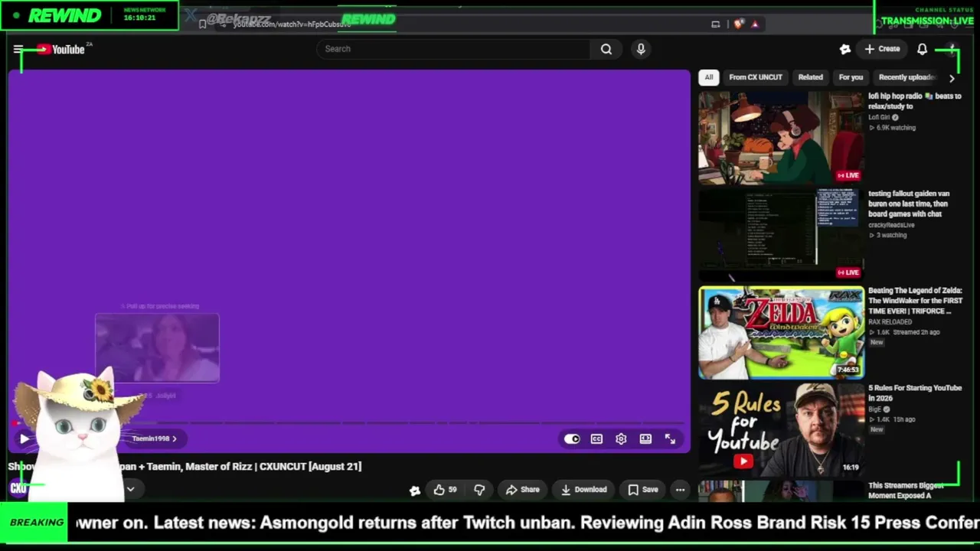Open the fallout gaiden van buren live thumbnail
The height and width of the screenshot is (551, 980).
point(781,235)
